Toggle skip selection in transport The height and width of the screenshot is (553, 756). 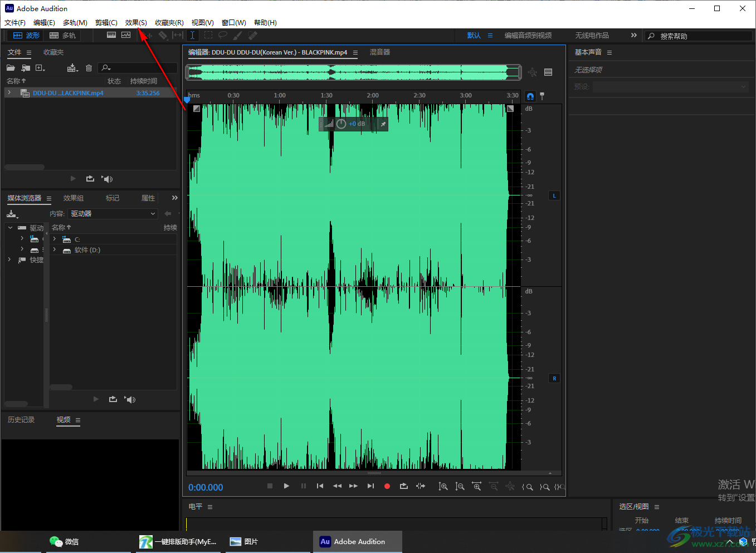pyautogui.click(x=421, y=486)
